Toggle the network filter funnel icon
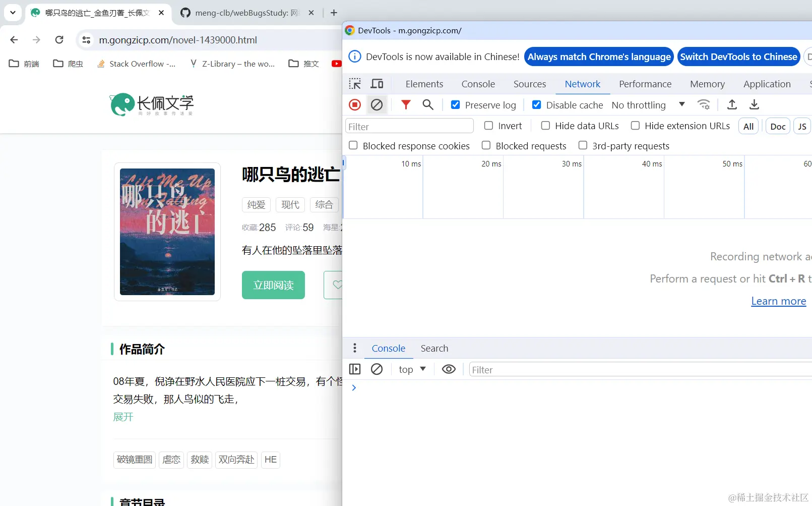Screen dimensions: 812x506 point(406,104)
